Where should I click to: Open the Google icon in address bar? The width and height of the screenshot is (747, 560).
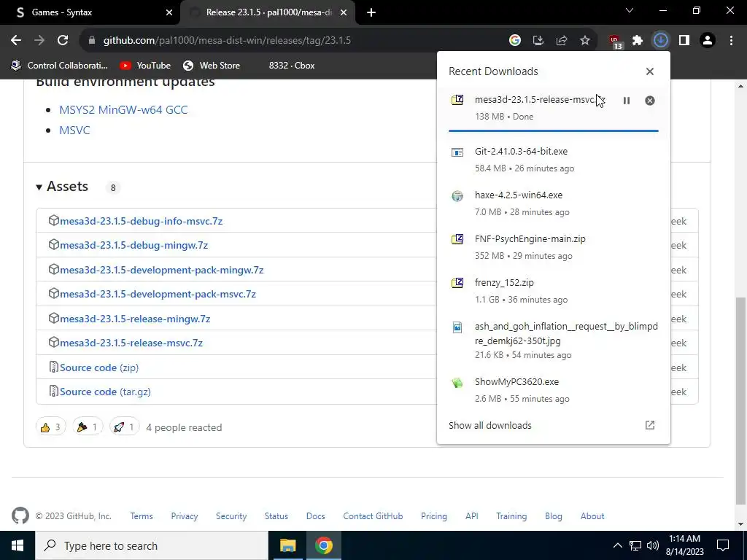click(x=514, y=41)
